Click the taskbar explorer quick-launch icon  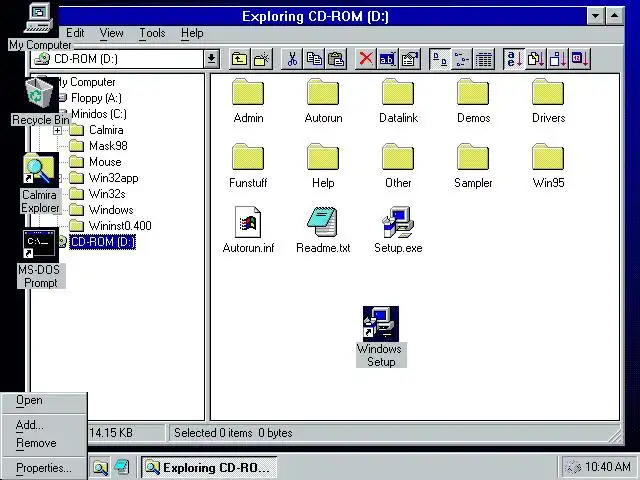tap(100, 468)
